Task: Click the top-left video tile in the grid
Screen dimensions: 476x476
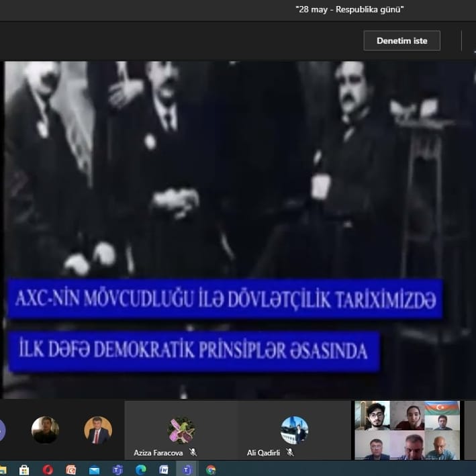Action: [x=372, y=416]
